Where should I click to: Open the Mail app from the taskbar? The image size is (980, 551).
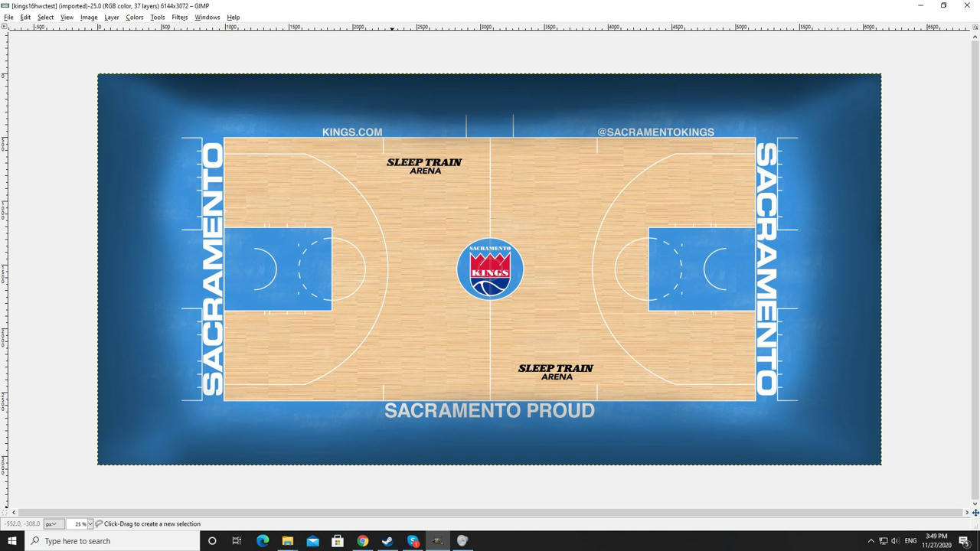click(x=312, y=541)
